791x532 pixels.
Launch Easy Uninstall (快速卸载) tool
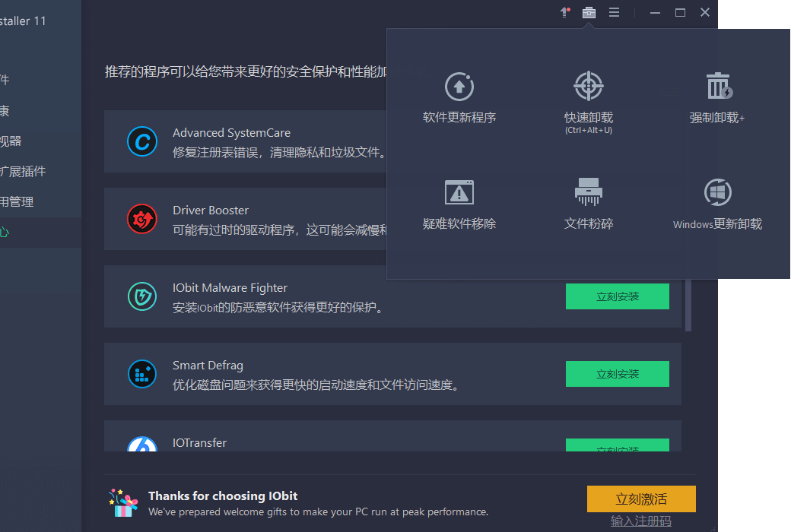588,103
